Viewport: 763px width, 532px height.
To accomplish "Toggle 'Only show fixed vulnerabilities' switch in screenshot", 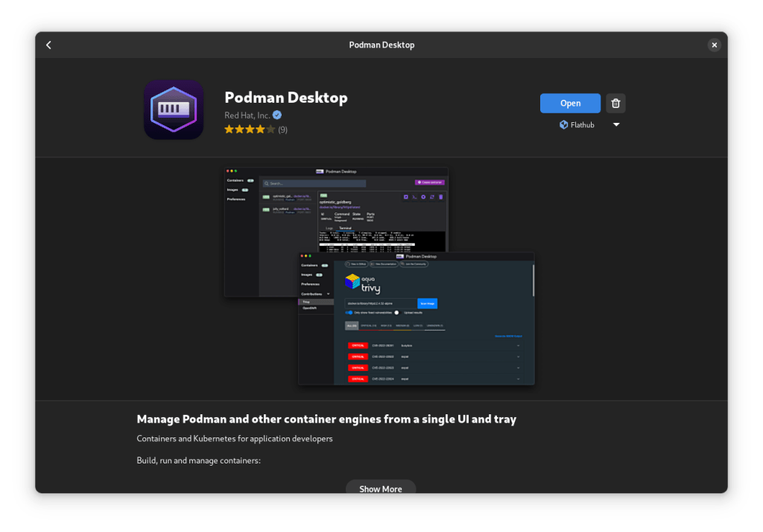I will pyautogui.click(x=349, y=313).
